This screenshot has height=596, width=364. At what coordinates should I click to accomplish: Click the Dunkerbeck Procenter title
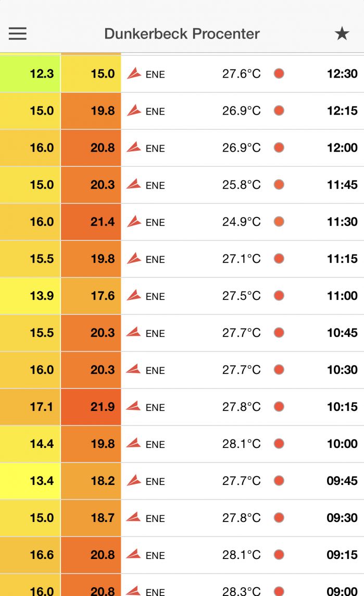coord(182,34)
